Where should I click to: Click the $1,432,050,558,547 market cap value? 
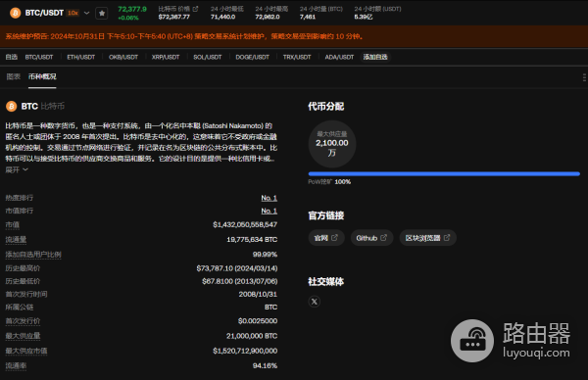(x=245, y=225)
